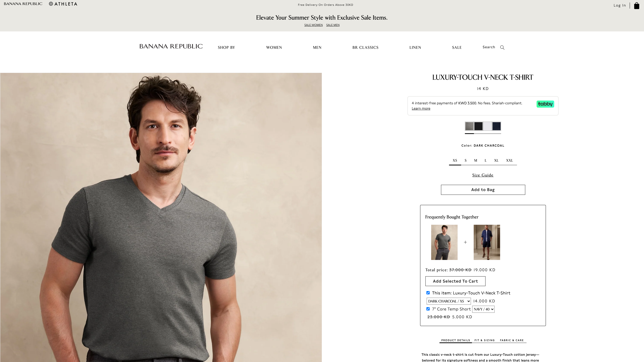Uncheck the Luxury-Touch V-Neck T-Shirt item
The width and height of the screenshot is (644, 362).
tap(428, 292)
